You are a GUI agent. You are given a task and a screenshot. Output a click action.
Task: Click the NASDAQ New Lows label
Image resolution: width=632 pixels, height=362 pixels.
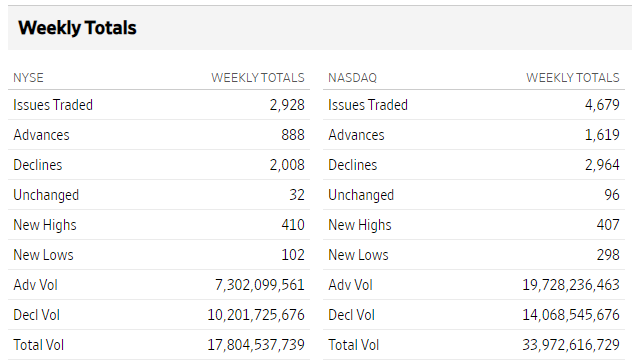(358, 255)
